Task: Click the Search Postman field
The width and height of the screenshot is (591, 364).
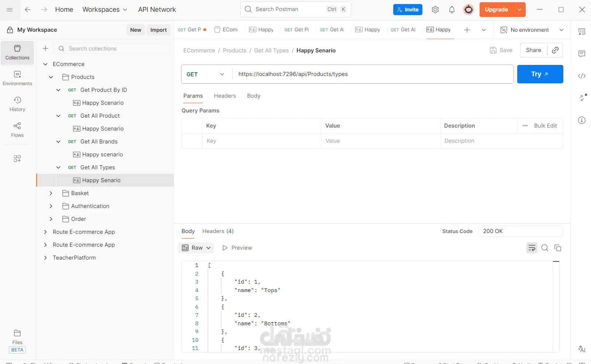Action: [x=296, y=9]
